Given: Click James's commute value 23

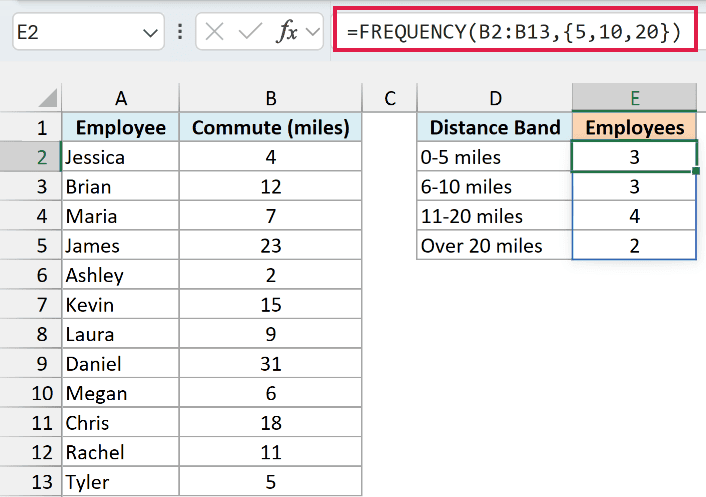Looking at the screenshot, I should [x=271, y=245].
